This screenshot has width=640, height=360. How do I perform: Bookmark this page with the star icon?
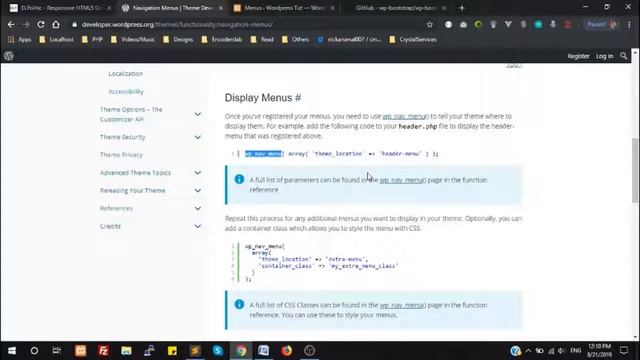pos(430,24)
